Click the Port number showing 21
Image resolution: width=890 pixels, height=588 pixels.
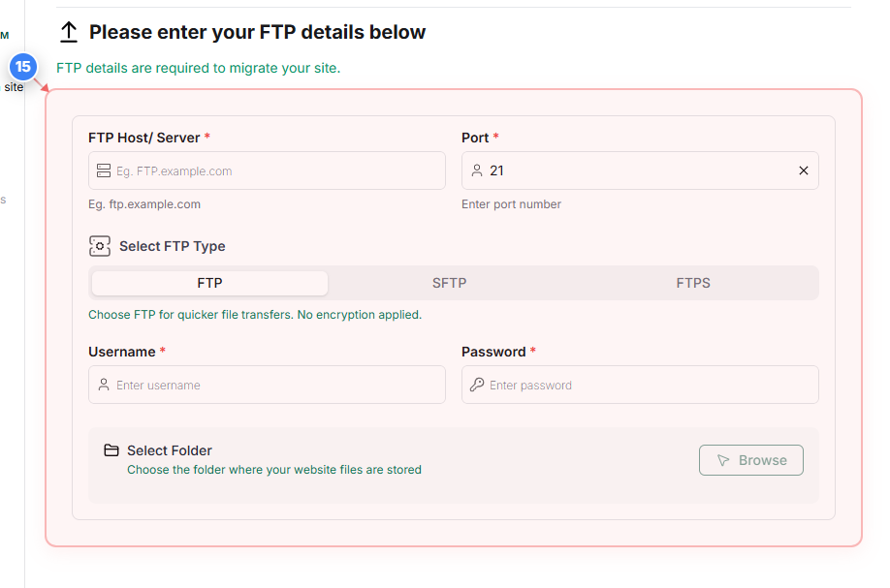[497, 170]
